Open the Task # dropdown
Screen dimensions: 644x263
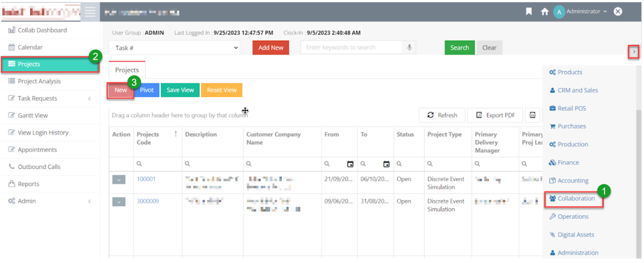[x=175, y=48]
